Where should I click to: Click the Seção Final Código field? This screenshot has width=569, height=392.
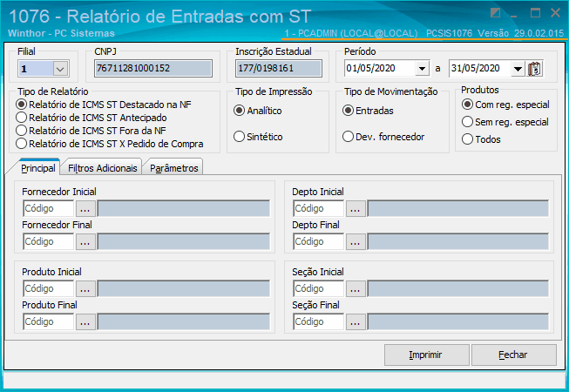pyautogui.click(x=319, y=322)
